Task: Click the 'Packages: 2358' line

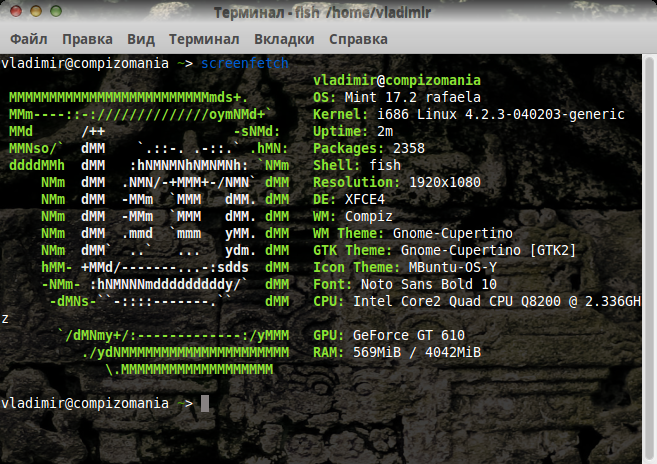Action: click(369, 148)
